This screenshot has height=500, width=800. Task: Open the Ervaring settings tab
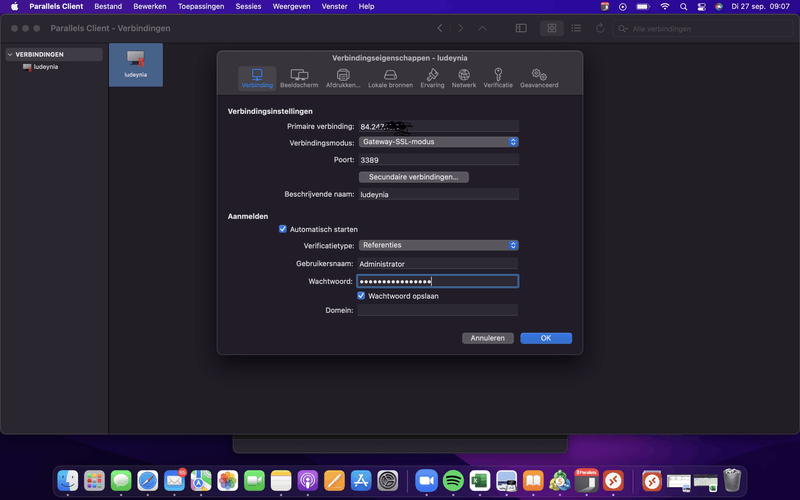432,78
